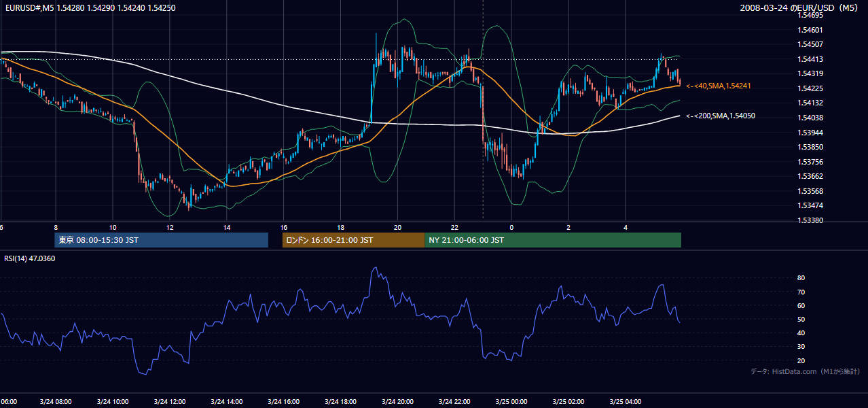Click hour label 14 under the price chart

point(227,228)
